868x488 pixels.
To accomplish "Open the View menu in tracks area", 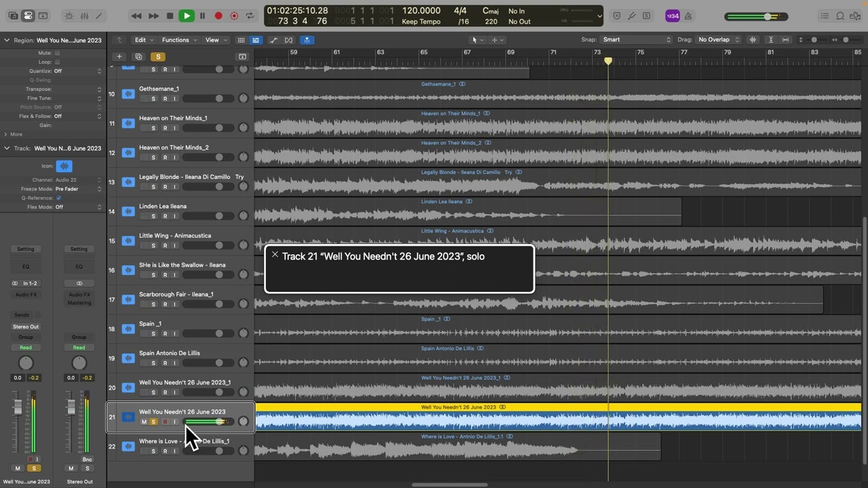I will pyautogui.click(x=216, y=40).
